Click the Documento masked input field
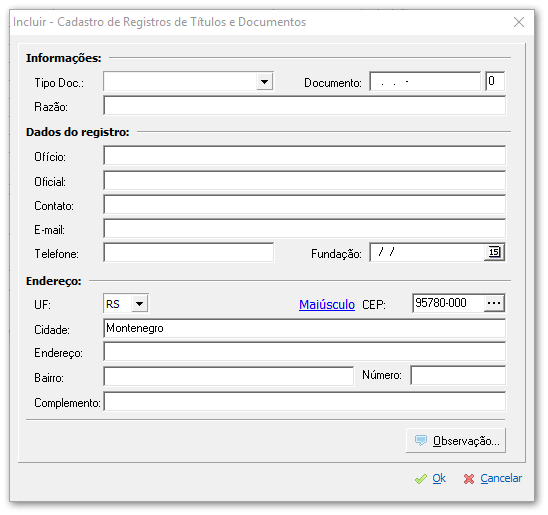The height and width of the screenshot is (515, 548). click(425, 82)
